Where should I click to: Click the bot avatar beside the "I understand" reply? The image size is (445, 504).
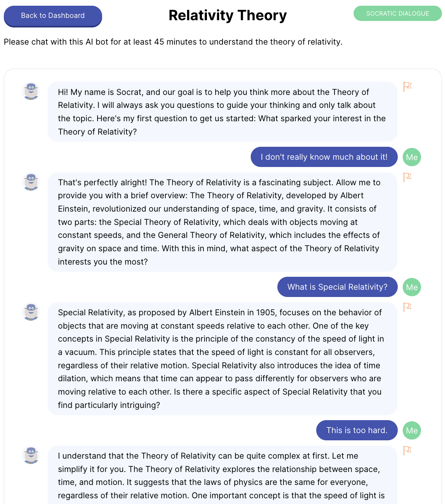[31, 455]
